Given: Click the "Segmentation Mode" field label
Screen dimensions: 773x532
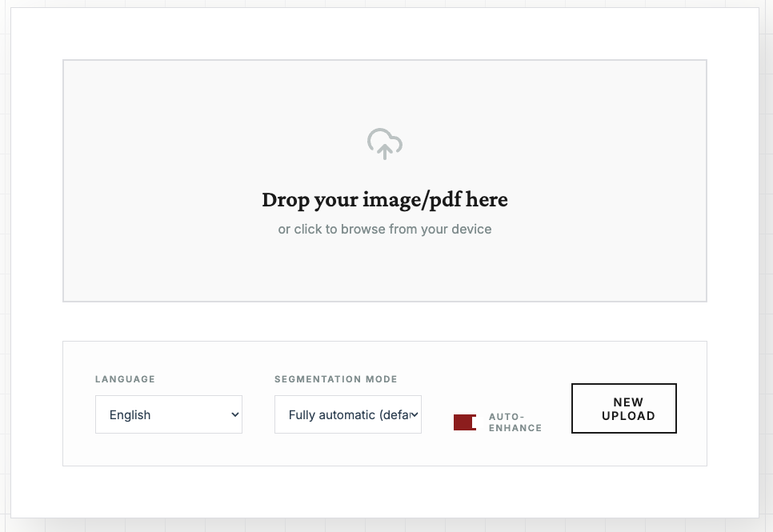Looking at the screenshot, I should [336, 379].
